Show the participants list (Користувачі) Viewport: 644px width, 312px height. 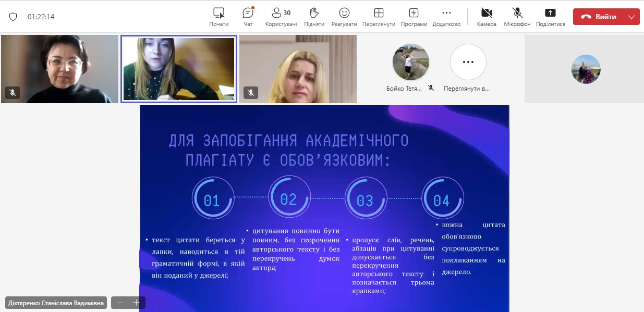281,17
